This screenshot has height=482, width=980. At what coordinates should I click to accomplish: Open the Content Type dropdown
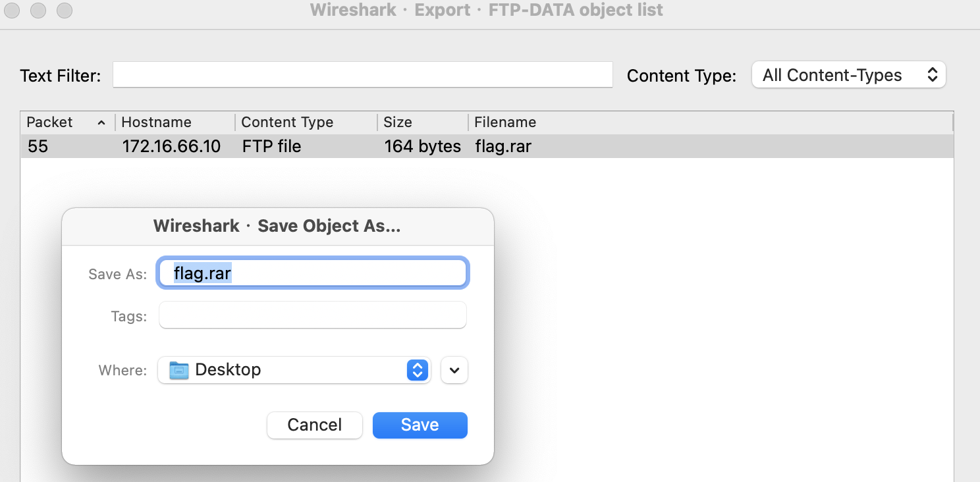point(848,75)
